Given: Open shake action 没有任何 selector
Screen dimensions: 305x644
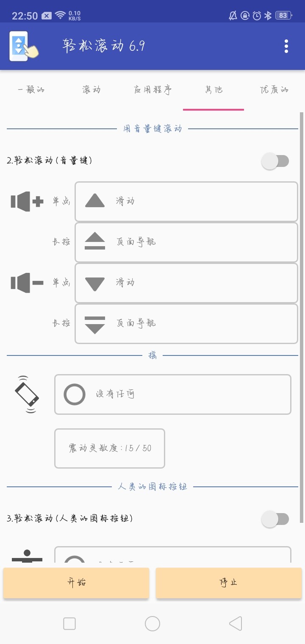Looking at the screenshot, I should 173,394.
